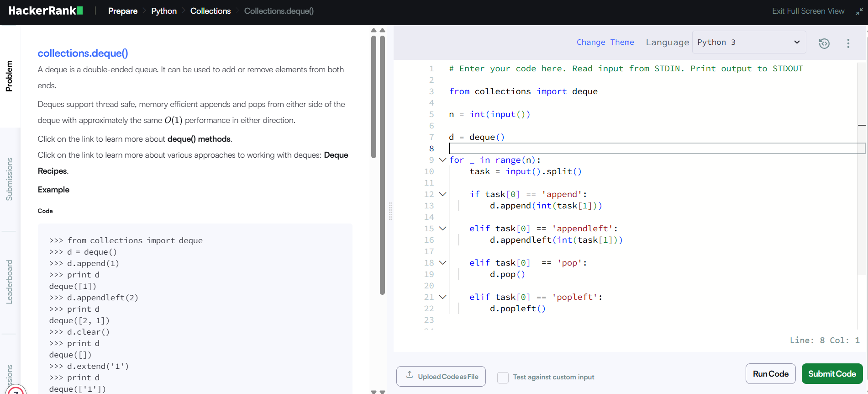Click the HackerRank logo

click(x=46, y=11)
